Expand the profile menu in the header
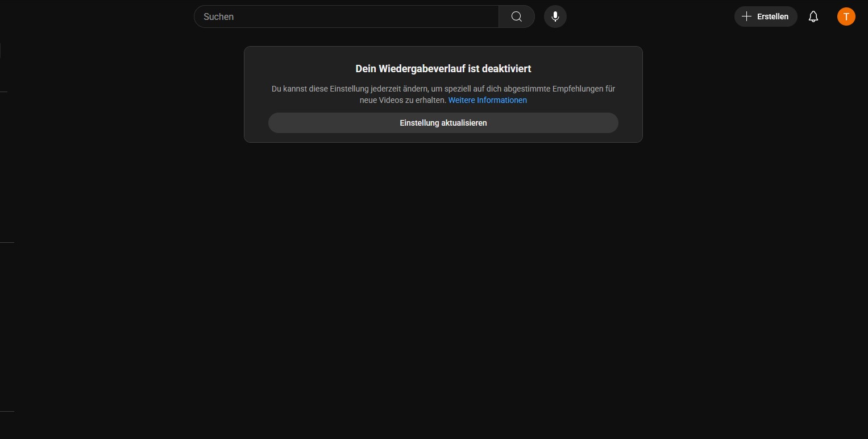The height and width of the screenshot is (439, 868). 846,16
